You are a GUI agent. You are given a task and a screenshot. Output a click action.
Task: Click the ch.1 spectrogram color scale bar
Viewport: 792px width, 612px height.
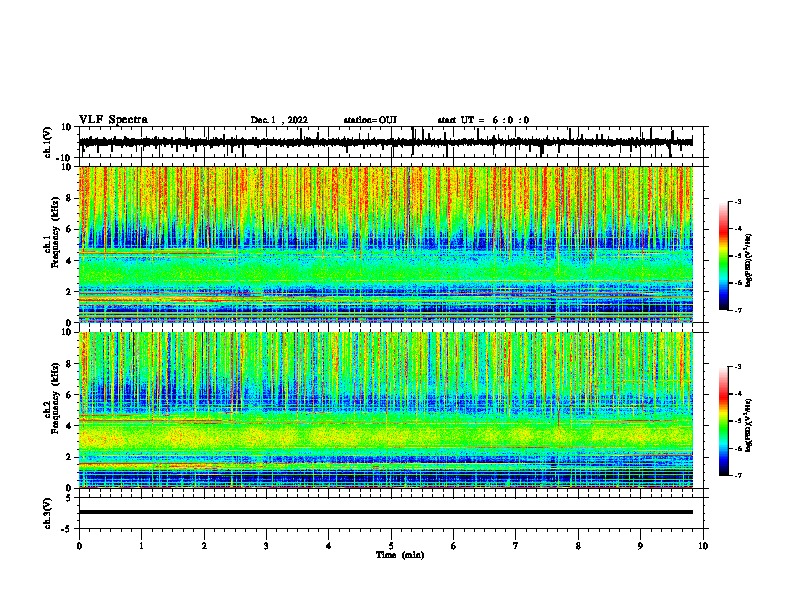click(x=723, y=256)
